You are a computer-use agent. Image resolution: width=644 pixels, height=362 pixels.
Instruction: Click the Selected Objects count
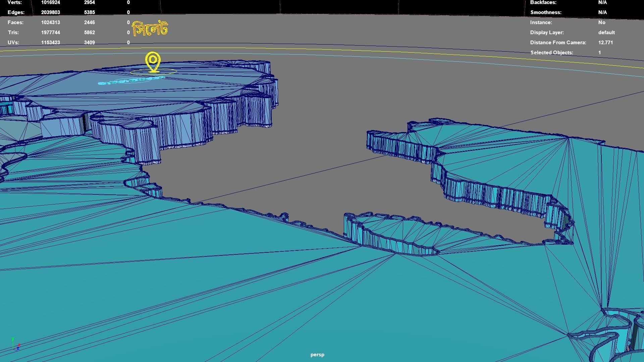coord(599,53)
